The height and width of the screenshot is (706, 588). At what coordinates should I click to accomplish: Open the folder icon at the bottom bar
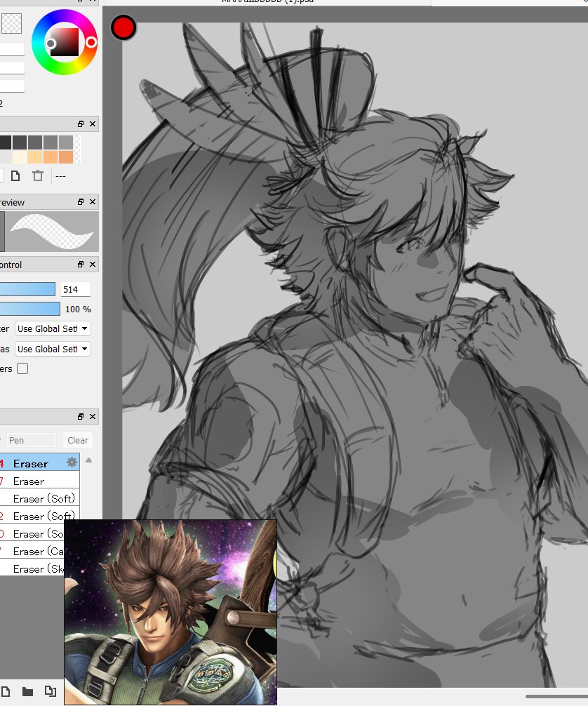point(27,692)
